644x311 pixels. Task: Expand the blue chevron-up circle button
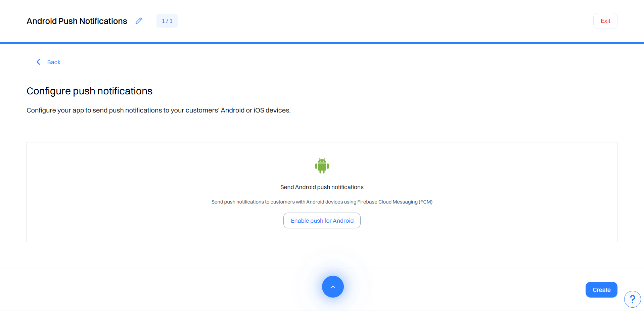333,286
